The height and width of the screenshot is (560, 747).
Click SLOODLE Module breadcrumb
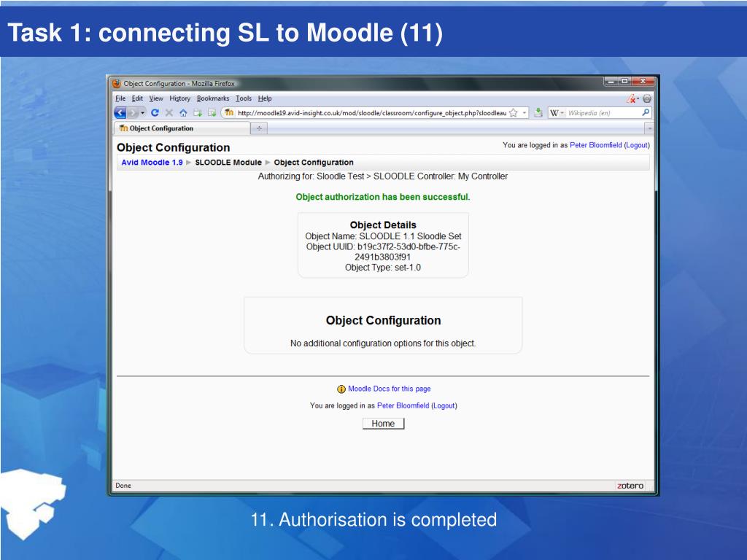tap(228, 163)
